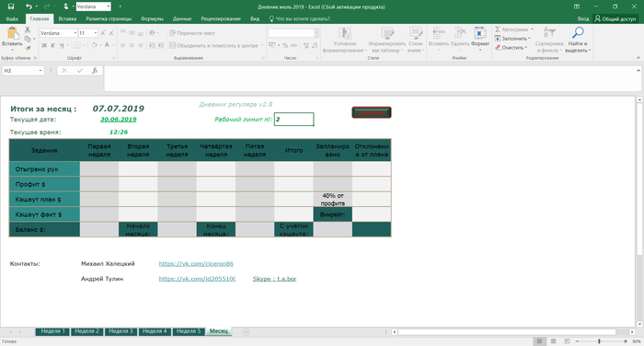The image size is (644, 346).
Task: Click the zoom out minus button
Action: pyautogui.click(x=577, y=341)
